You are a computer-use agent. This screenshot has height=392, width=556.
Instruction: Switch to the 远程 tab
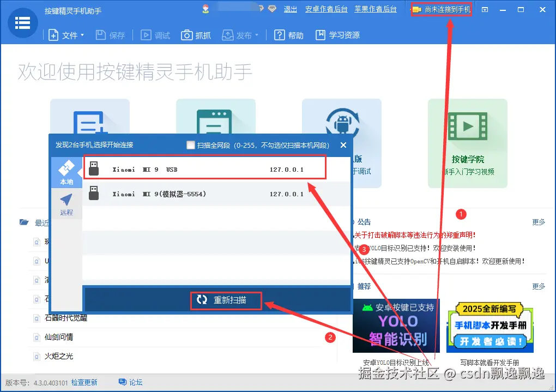pos(67,204)
